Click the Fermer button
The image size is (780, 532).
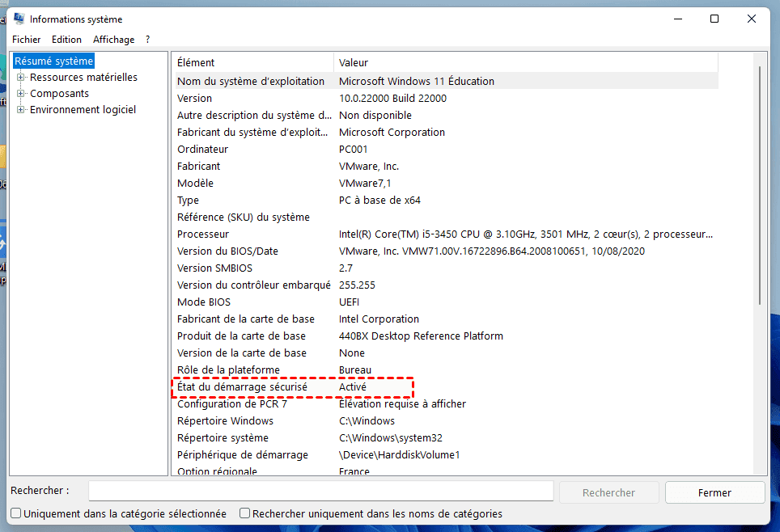(x=714, y=492)
